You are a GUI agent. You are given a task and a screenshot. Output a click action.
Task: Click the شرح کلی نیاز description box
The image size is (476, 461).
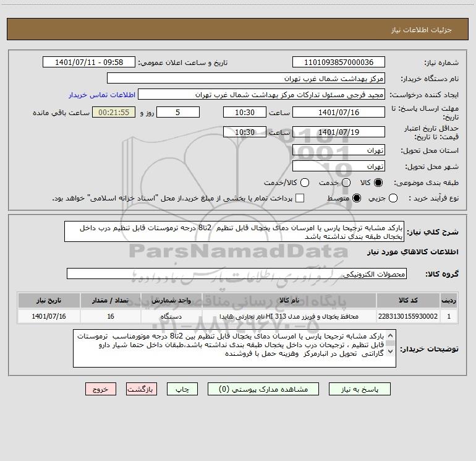point(234,232)
